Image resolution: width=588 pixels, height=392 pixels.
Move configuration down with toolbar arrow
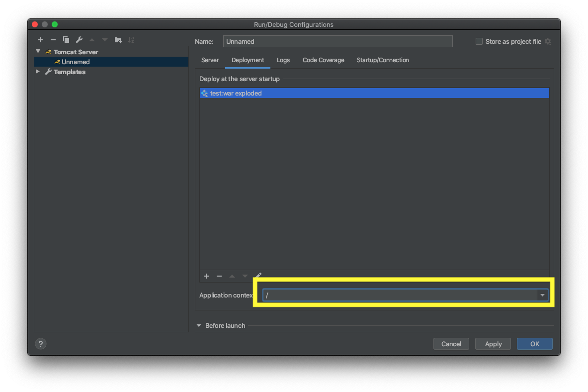tap(105, 40)
